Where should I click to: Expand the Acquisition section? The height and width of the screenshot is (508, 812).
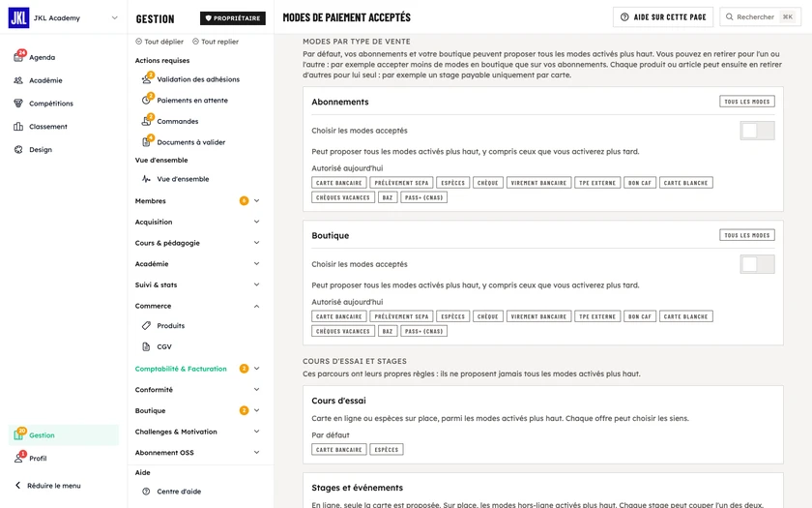(x=256, y=222)
